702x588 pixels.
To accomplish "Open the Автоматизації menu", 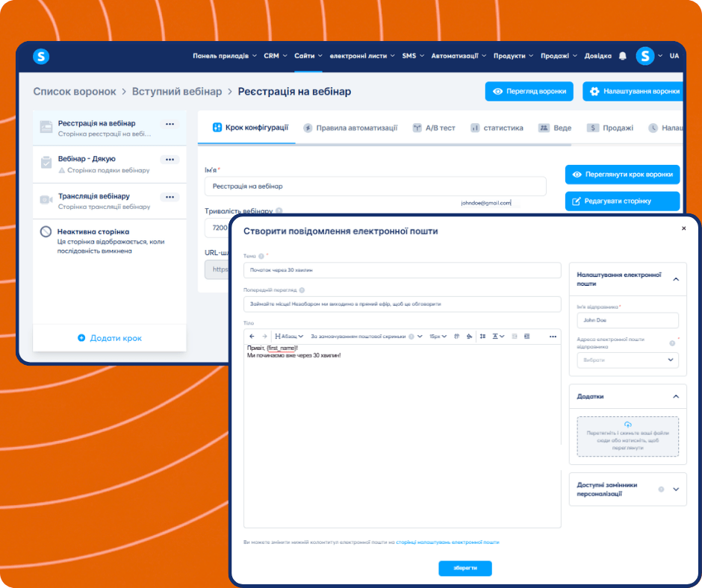I will point(459,56).
